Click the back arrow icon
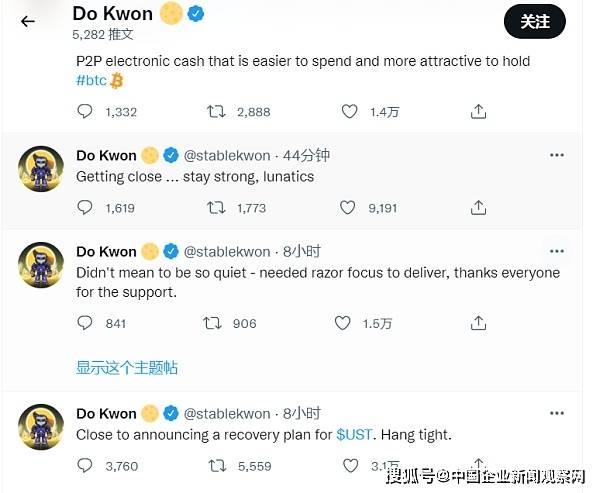 click(x=28, y=21)
